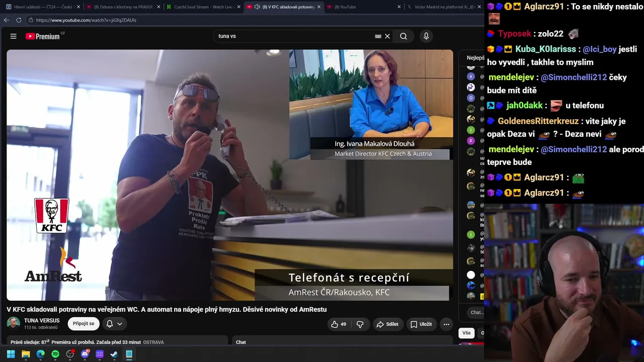Image resolution: width=644 pixels, height=362 pixels.
Task: Open the taskbar app with red notification dot
Action: [x=70, y=354]
